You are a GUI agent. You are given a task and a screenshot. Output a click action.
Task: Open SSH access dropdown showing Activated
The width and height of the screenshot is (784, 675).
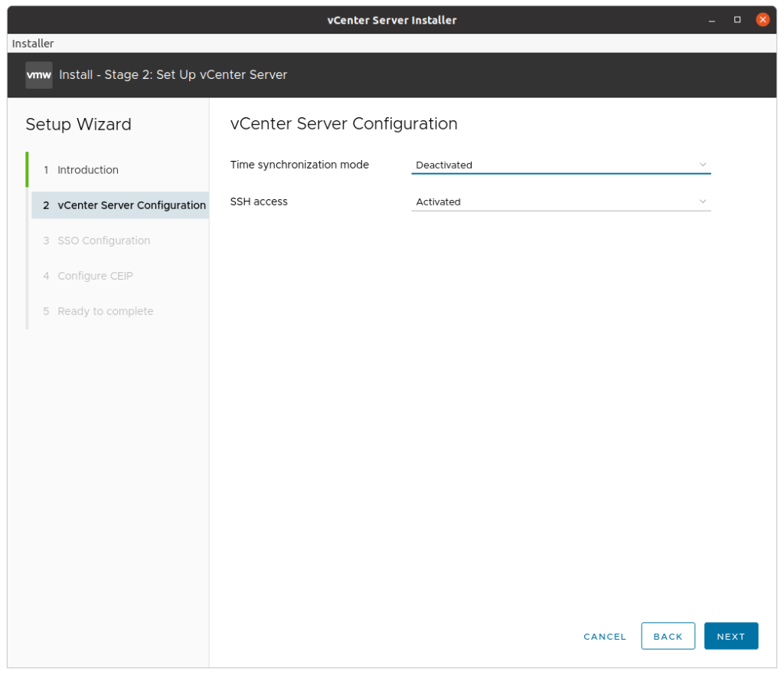point(560,202)
